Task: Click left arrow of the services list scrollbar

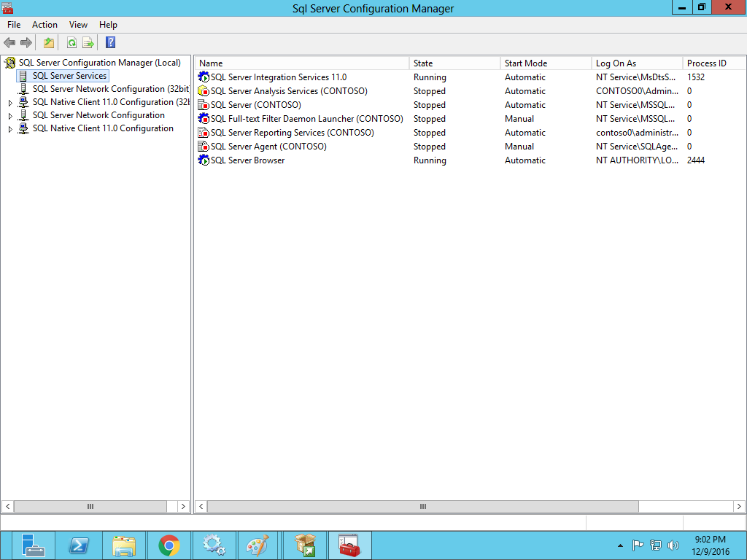Action: (x=201, y=506)
